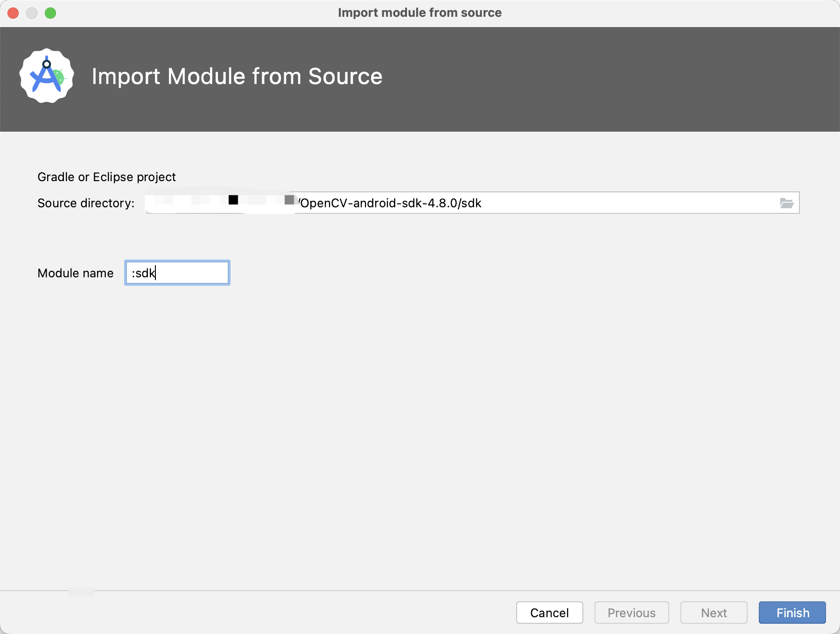Click the Source directory path field
840x634 pixels.
pos(472,203)
